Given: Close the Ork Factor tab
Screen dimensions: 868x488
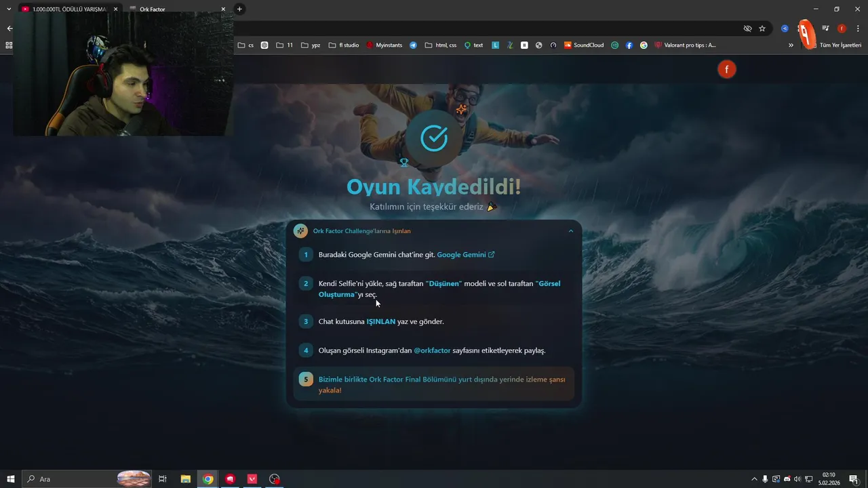Looking at the screenshot, I should [223, 9].
